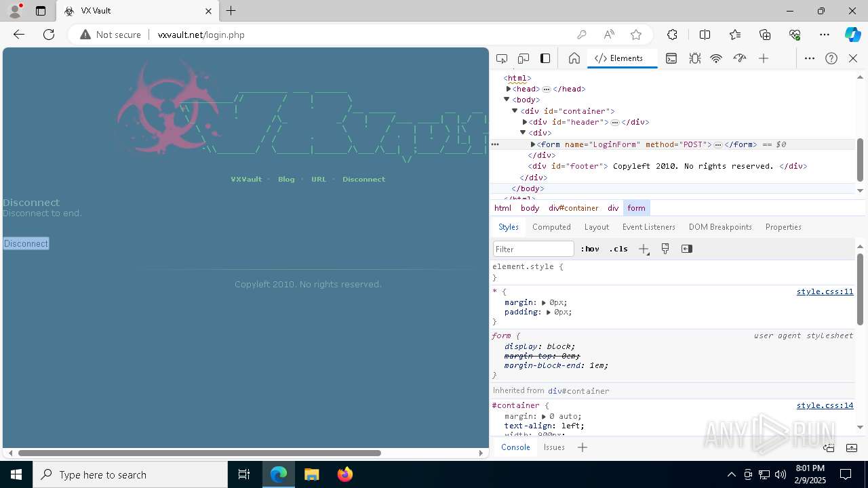The height and width of the screenshot is (488, 868).
Task: Add more tools with plus icon
Action: (x=764, y=58)
